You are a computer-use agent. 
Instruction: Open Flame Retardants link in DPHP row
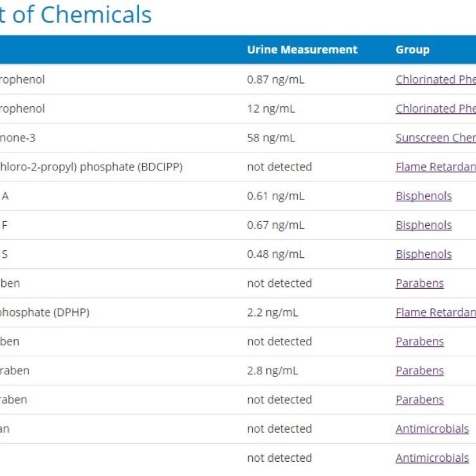435,313
